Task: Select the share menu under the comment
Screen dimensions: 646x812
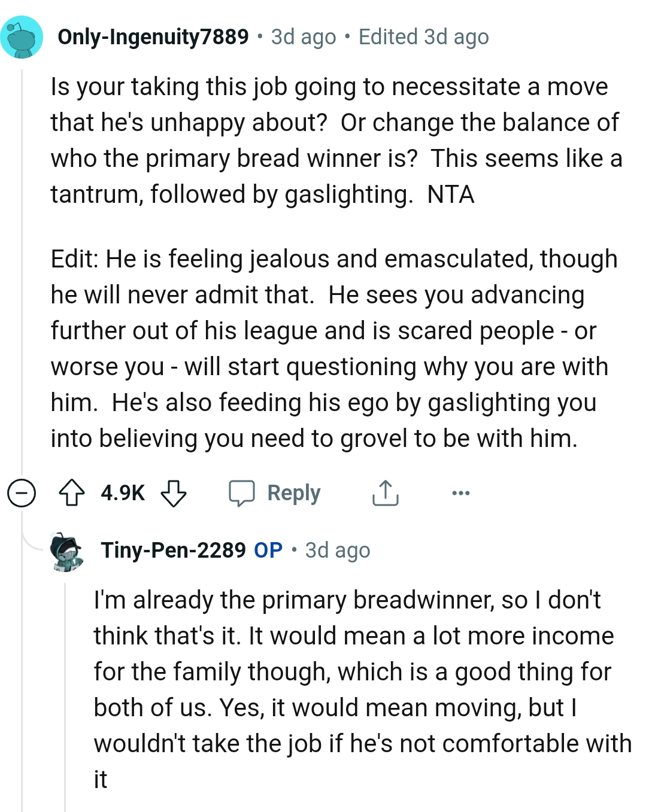Action: [385, 493]
